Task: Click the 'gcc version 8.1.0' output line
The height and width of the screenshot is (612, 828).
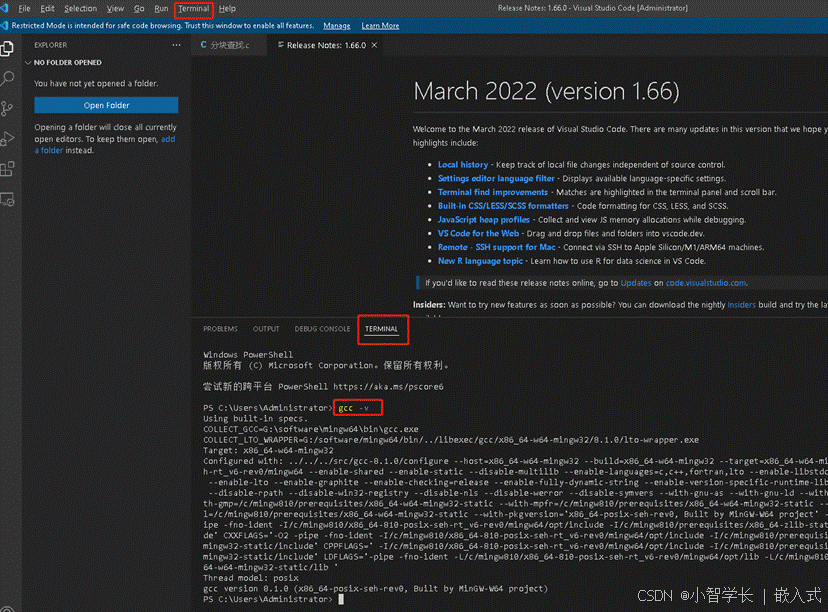Action: pyautogui.click(x=375, y=589)
